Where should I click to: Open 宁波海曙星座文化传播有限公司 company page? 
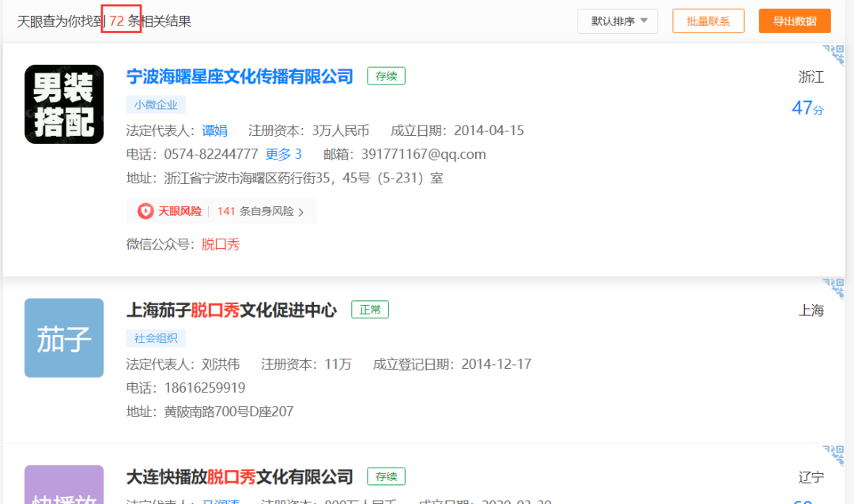click(240, 77)
